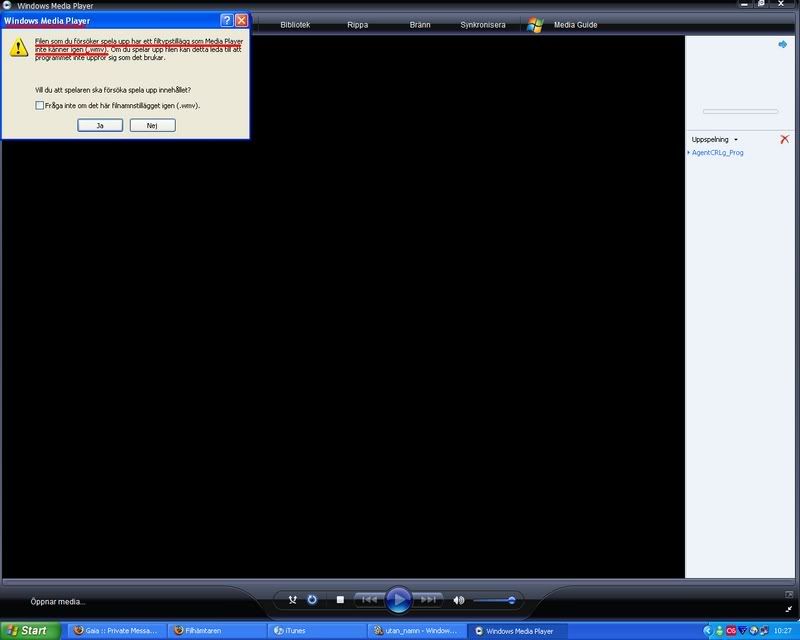Open the Bränn tab
Screen dimensions: 800x640
(420, 24)
